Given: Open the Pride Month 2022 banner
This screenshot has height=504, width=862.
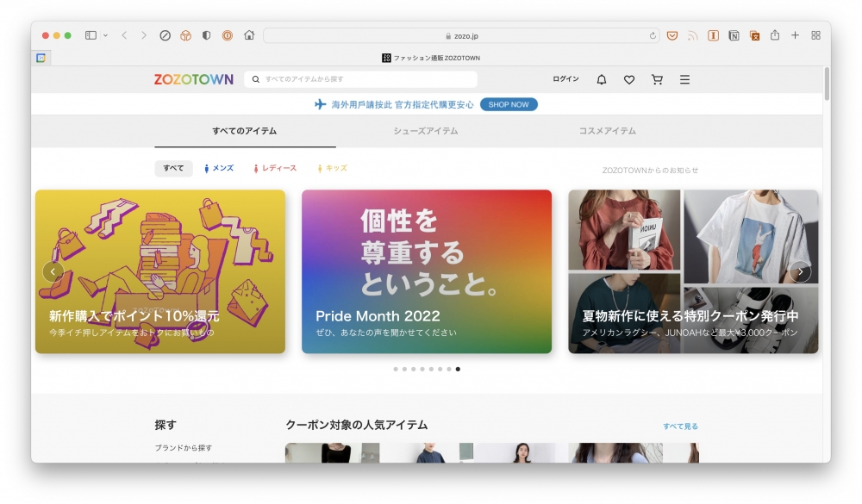Looking at the screenshot, I should [427, 271].
